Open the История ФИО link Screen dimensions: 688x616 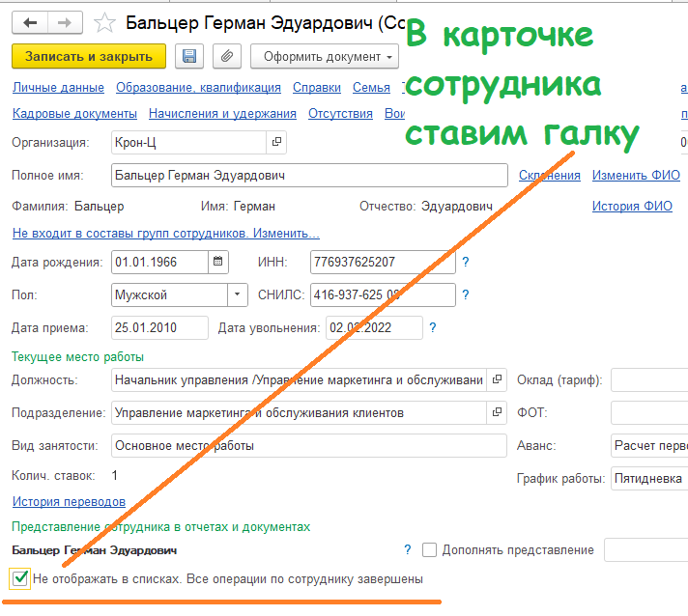[632, 206]
